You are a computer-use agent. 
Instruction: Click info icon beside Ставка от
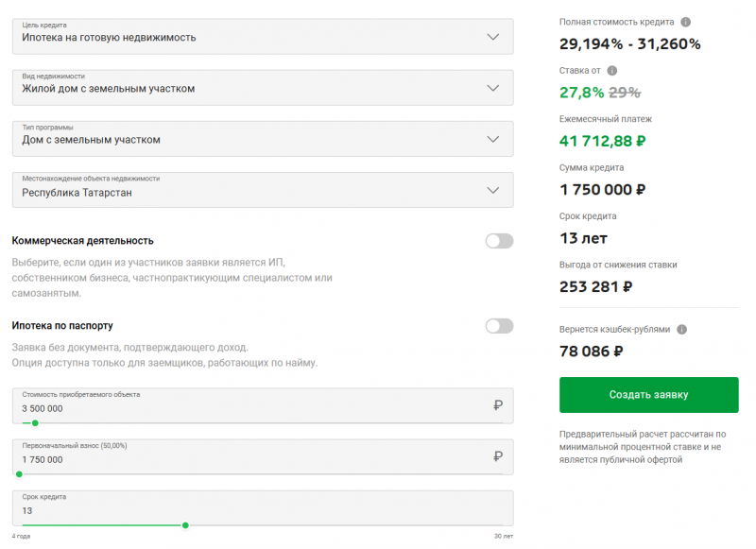coord(612,71)
